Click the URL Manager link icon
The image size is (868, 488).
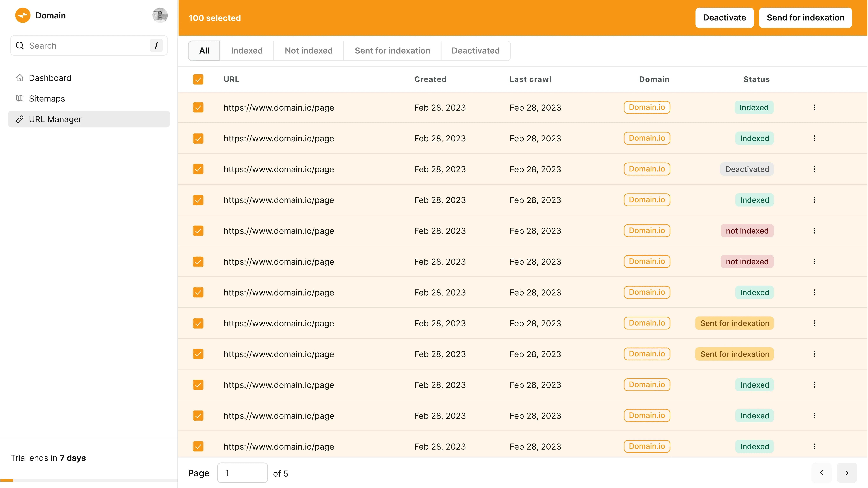pos(20,119)
